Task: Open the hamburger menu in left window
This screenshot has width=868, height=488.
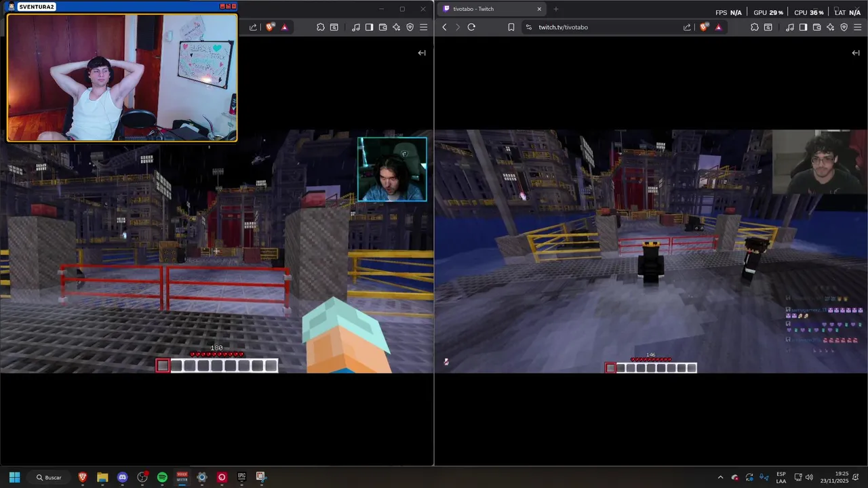Action: [423, 27]
